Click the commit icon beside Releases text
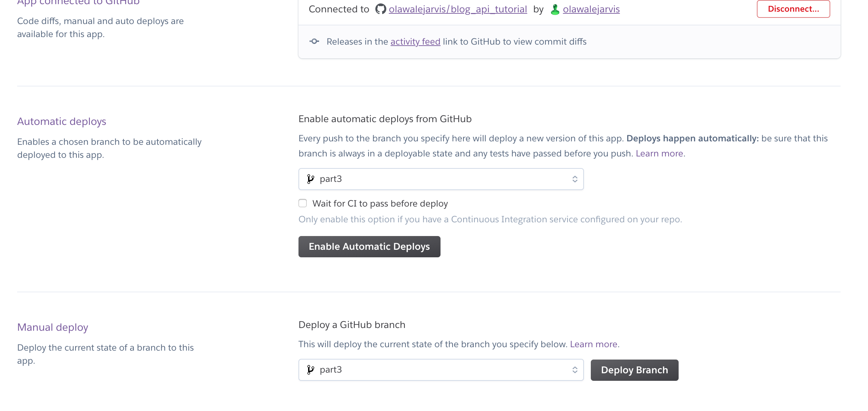868x411 pixels. tap(314, 42)
